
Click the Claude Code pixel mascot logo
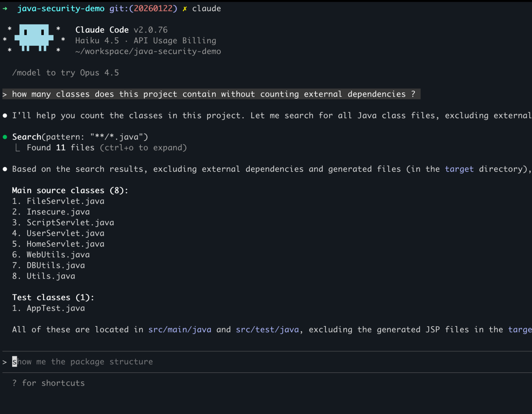coord(34,38)
